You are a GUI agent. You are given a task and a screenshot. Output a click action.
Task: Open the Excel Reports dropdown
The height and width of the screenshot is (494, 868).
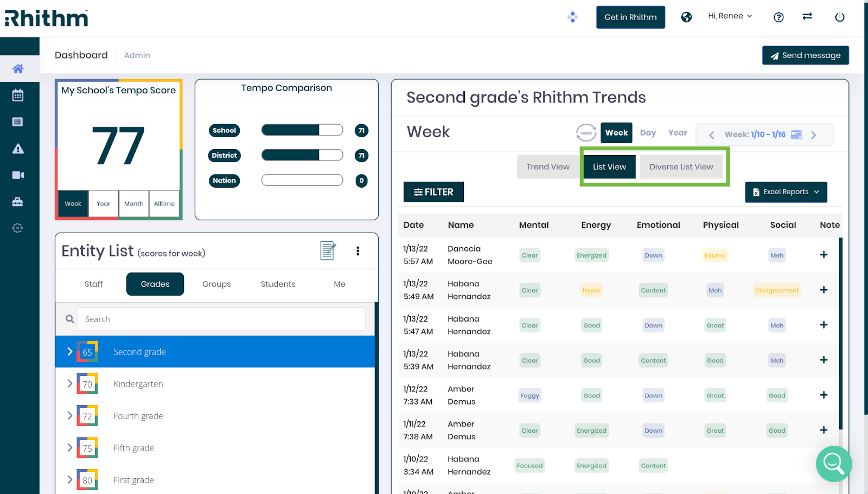pyautogui.click(x=786, y=192)
